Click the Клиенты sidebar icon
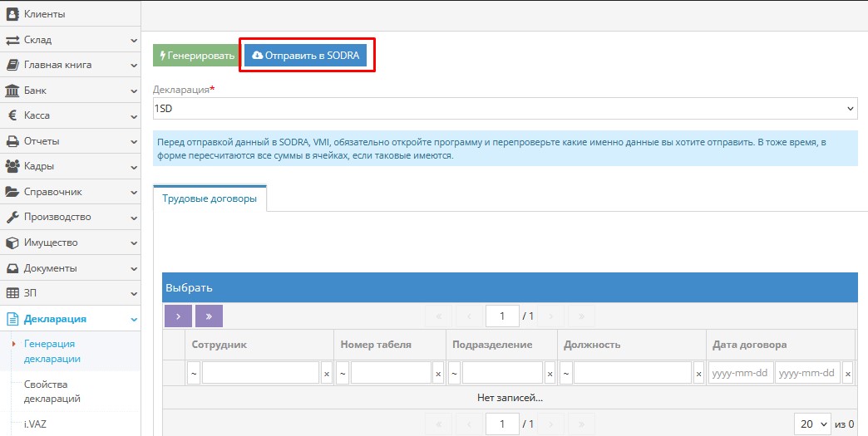The height and width of the screenshot is (436, 868). tap(12, 14)
